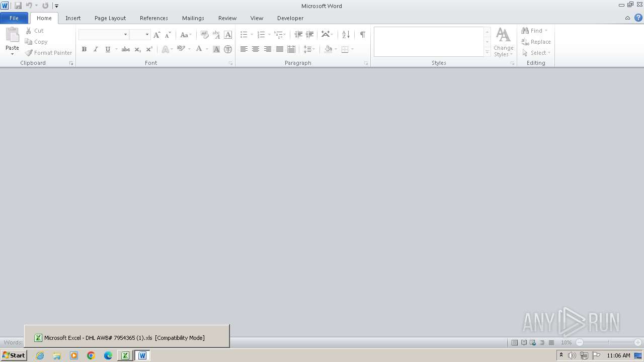The image size is (644, 362).
Task: Click the Copy button
Action: pyautogui.click(x=36, y=42)
